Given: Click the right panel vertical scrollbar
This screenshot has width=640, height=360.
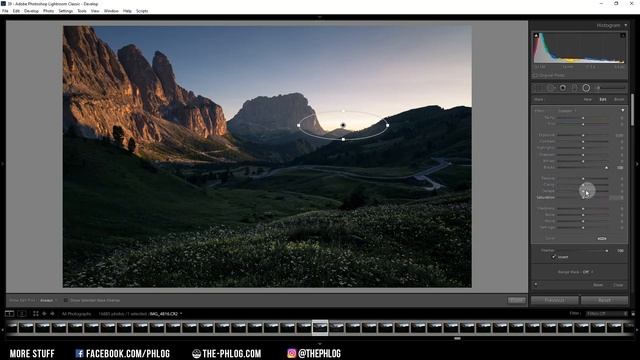Looking at the screenshot, I should (633, 110).
